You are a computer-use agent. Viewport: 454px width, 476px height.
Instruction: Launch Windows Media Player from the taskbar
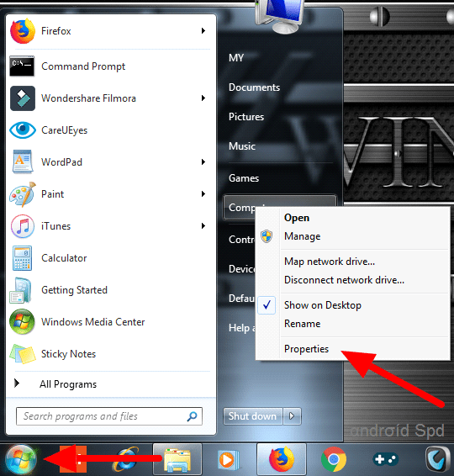(228, 460)
